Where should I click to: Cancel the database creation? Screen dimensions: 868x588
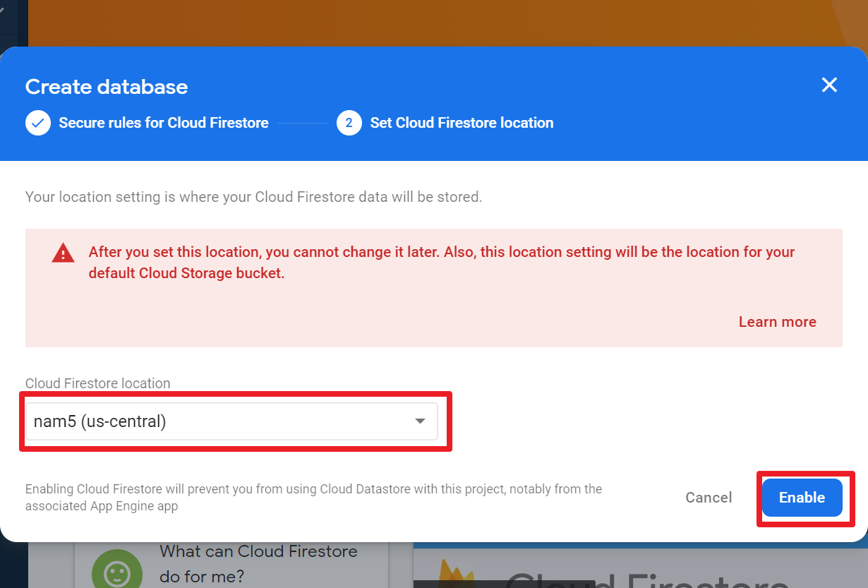click(709, 498)
